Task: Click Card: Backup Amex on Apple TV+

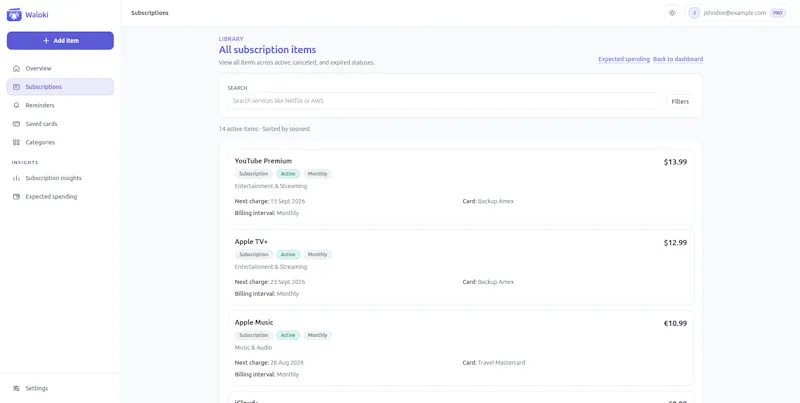Action: tap(488, 282)
